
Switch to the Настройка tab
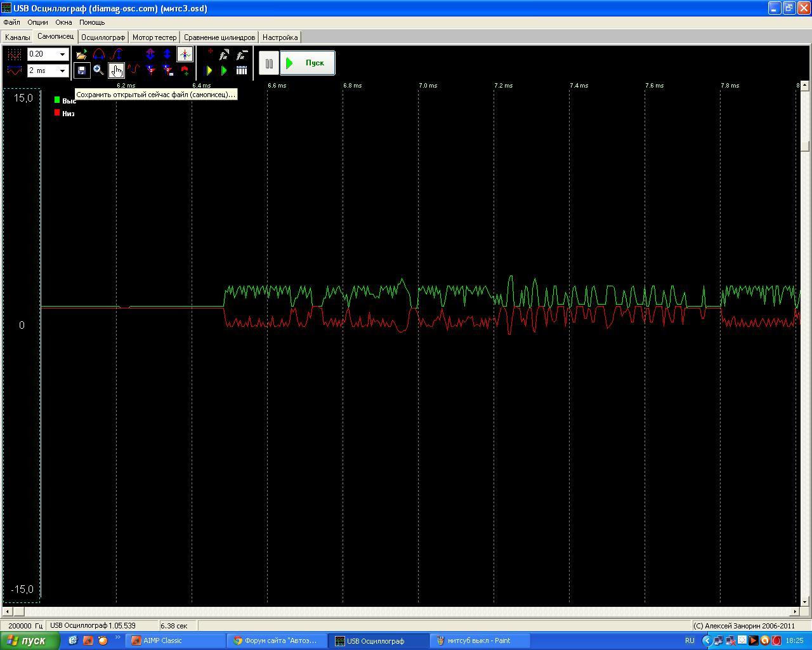[x=280, y=37]
